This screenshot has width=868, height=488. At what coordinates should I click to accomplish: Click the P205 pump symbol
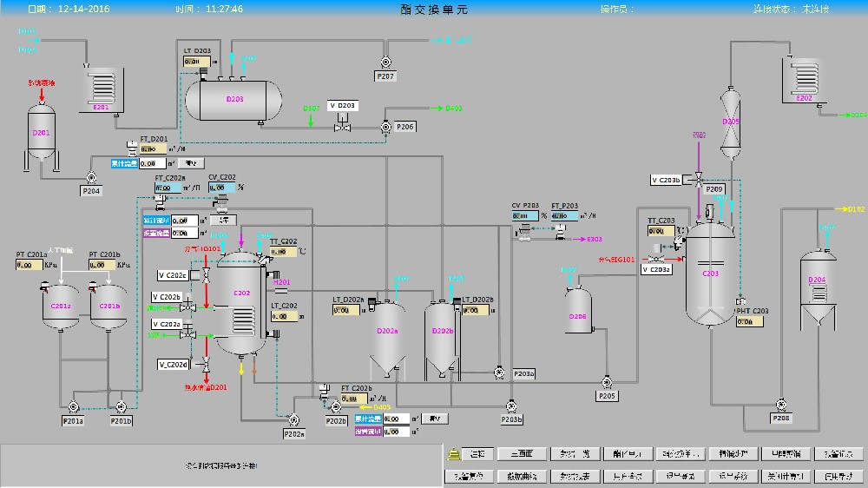click(606, 381)
